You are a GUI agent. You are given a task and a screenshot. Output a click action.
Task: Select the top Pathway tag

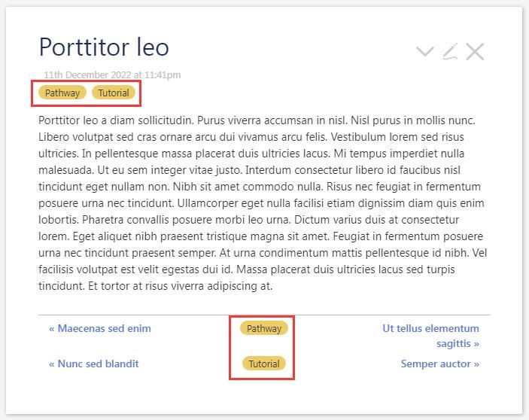coord(62,93)
